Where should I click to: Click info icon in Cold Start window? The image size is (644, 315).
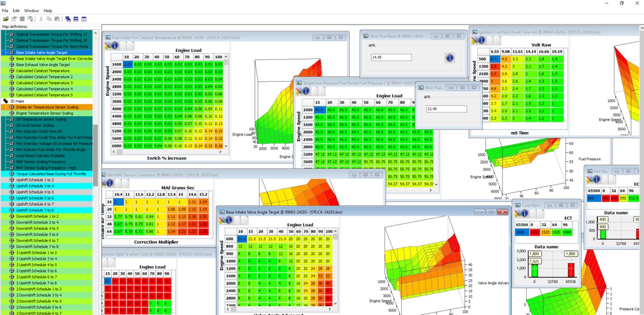pyautogui.click(x=524, y=213)
